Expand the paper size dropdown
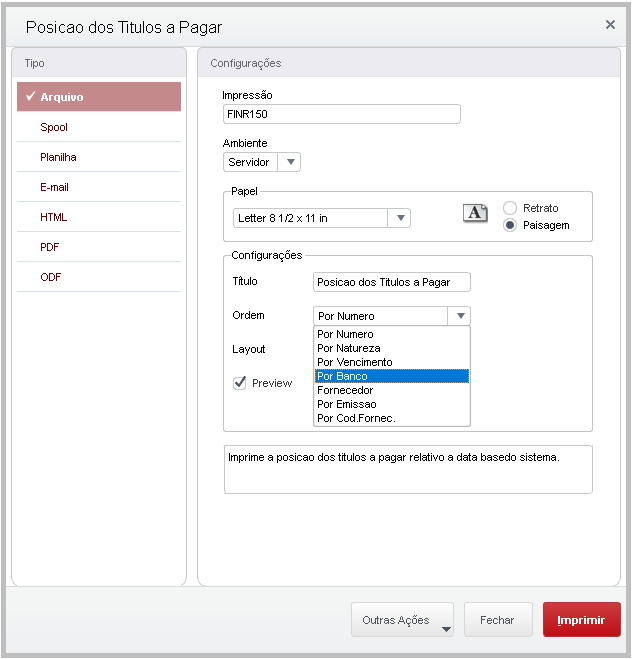This screenshot has width=633, height=659. click(x=400, y=218)
